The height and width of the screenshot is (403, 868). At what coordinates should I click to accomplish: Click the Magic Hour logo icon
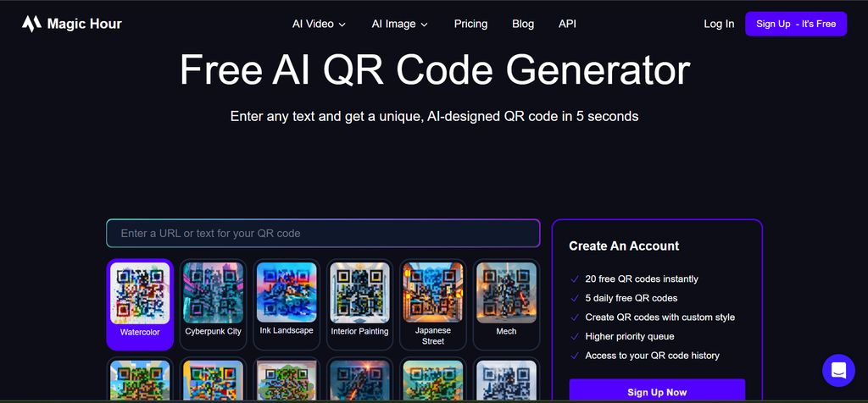point(31,24)
